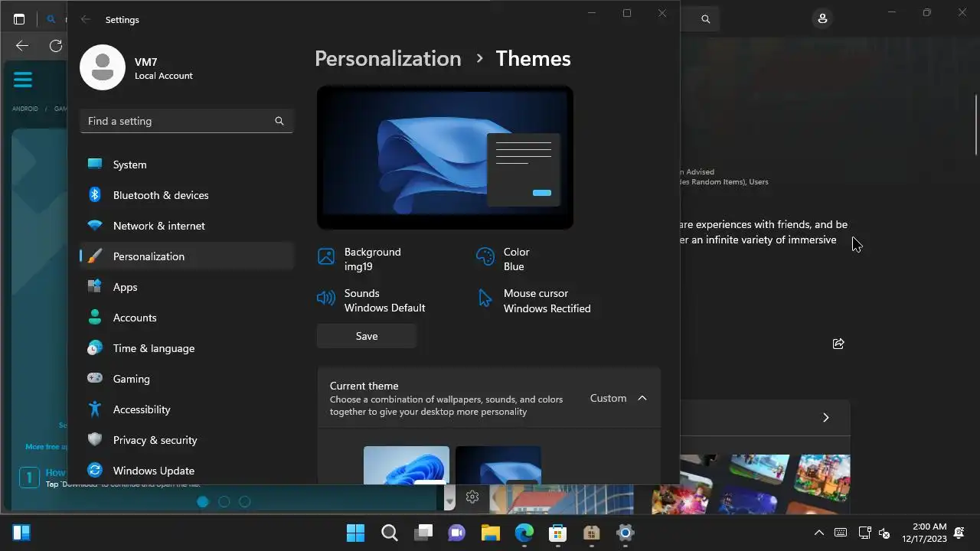The width and height of the screenshot is (980, 551).
Task: Click the VM7 account avatar
Action: click(x=103, y=67)
